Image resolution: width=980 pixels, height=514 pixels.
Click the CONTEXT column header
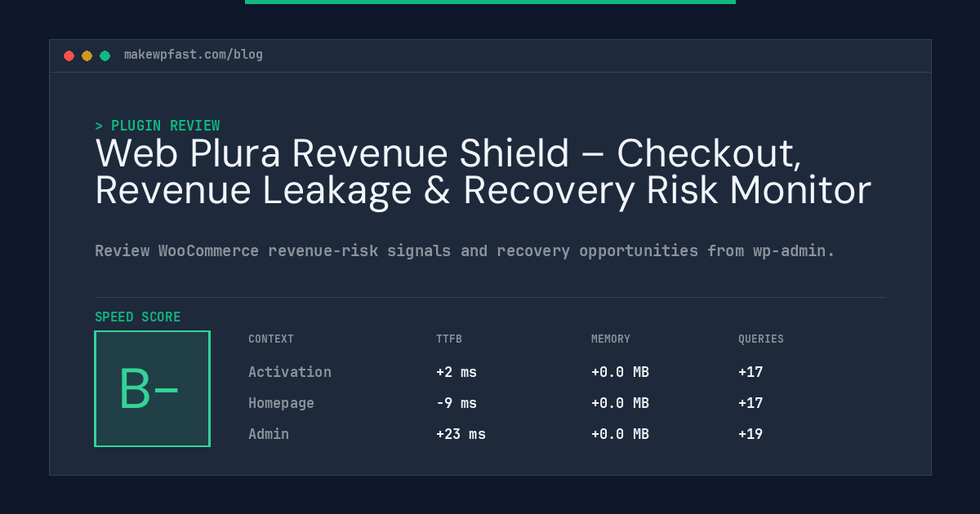coord(271,339)
